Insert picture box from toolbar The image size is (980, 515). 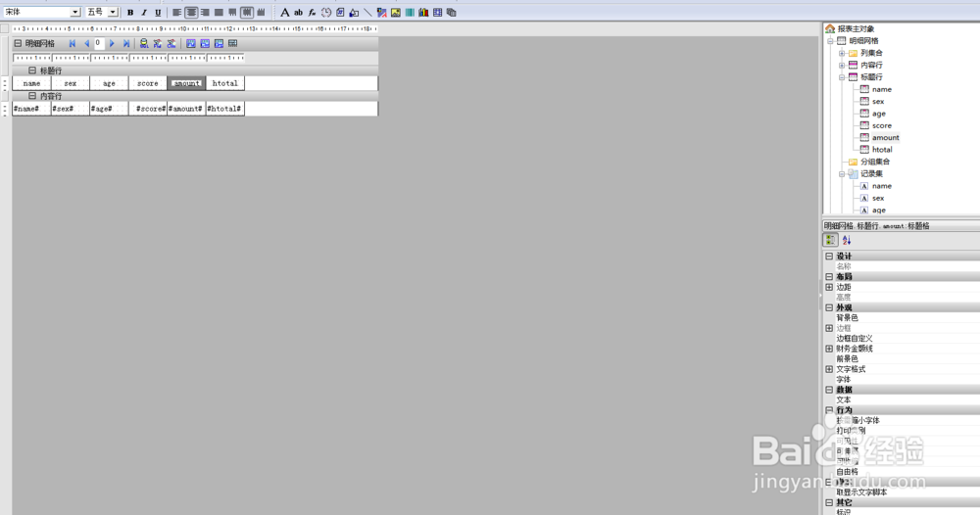tap(396, 13)
